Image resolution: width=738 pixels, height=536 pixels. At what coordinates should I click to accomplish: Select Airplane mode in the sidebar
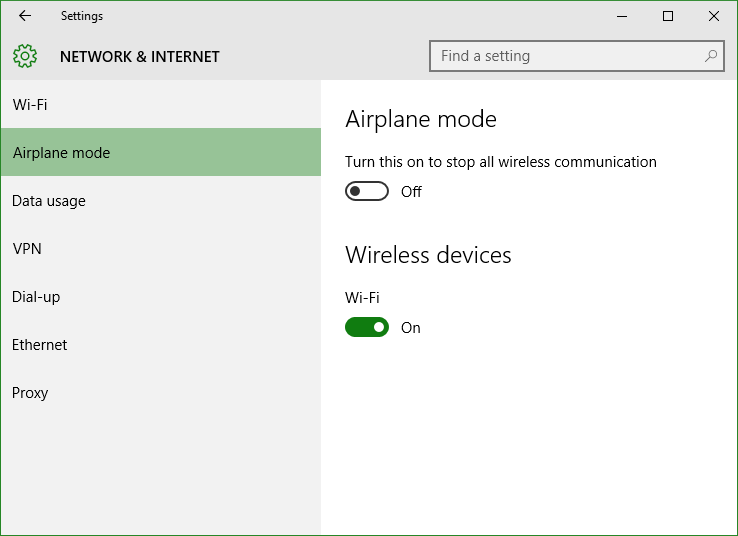pos(161,152)
